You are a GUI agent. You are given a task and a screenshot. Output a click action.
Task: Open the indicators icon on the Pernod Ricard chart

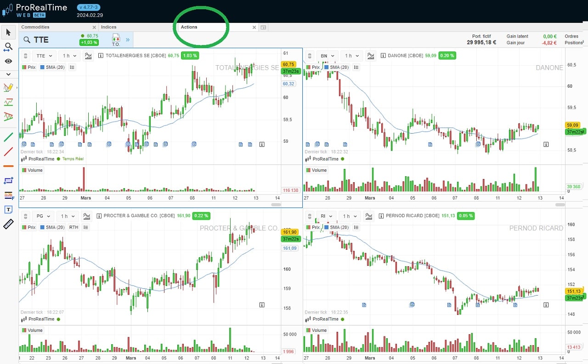[x=368, y=216]
